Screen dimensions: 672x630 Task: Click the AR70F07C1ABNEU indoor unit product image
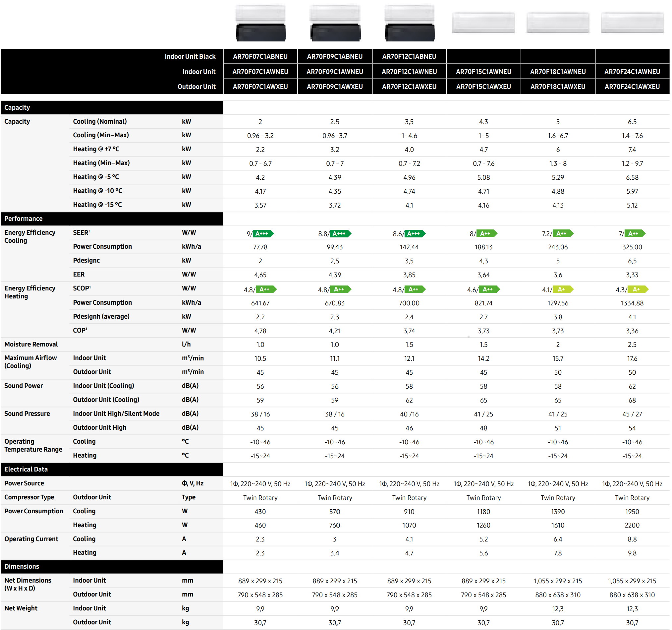pyautogui.click(x=261, y=23)
